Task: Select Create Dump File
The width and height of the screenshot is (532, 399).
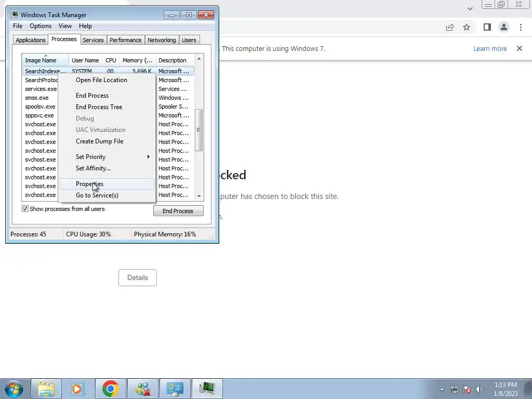Action: tap(107, 141)
